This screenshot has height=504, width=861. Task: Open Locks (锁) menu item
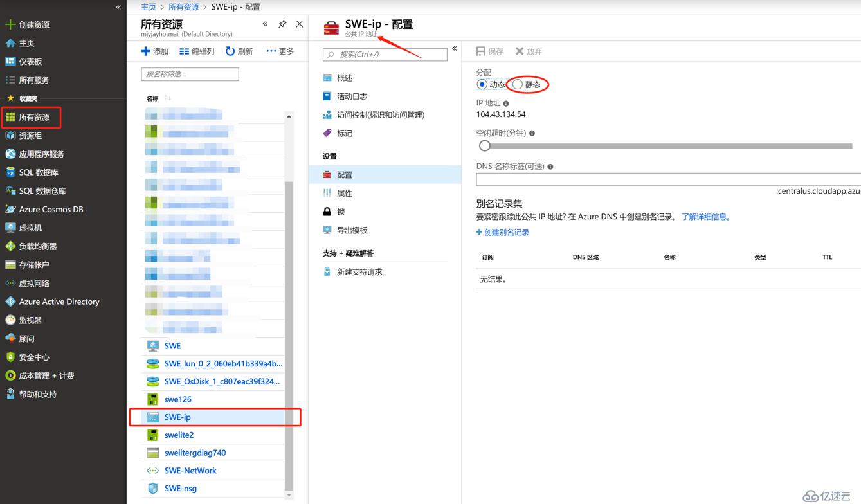pyautogui.click(x=341, y=212)
